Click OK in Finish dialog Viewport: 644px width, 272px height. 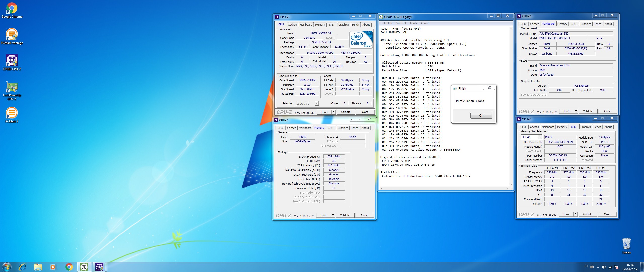(x=481, y=116)
